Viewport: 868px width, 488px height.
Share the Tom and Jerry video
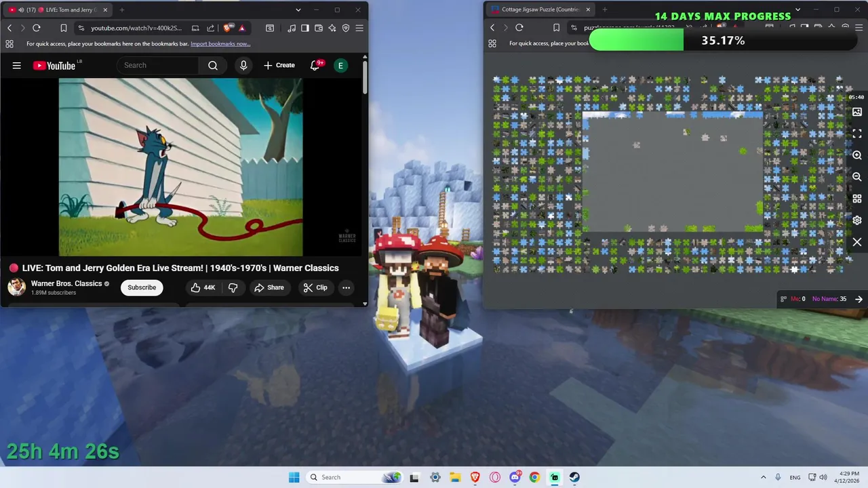(269, 287)
